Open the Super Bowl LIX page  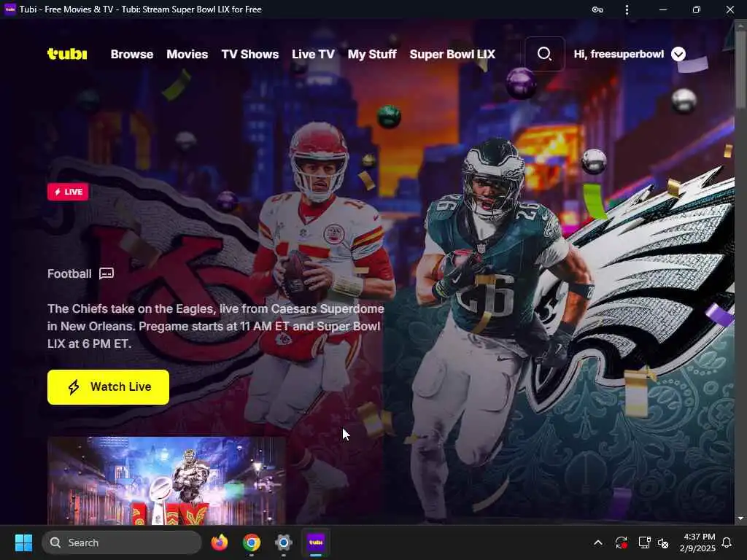pyautogui.click(x=452, y=54)
